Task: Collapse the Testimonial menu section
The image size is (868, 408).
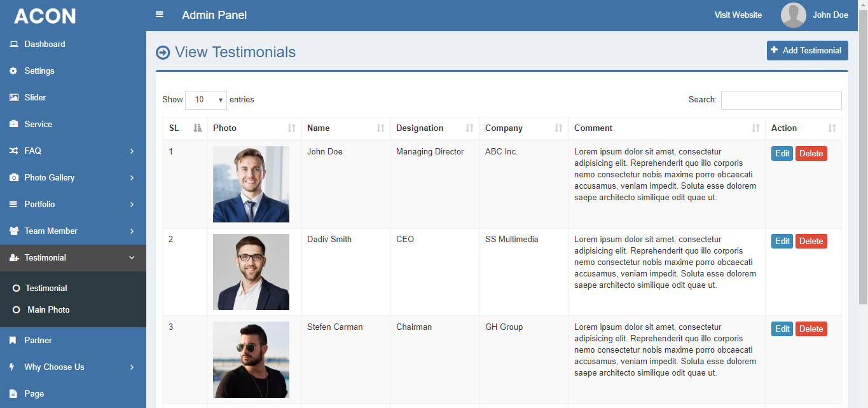Action: click(132, 257)
